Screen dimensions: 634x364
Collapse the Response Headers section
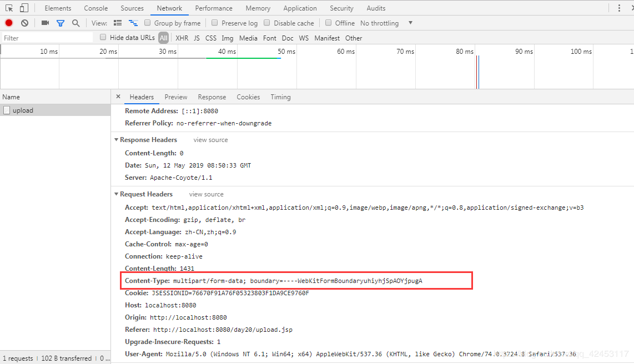117,140
